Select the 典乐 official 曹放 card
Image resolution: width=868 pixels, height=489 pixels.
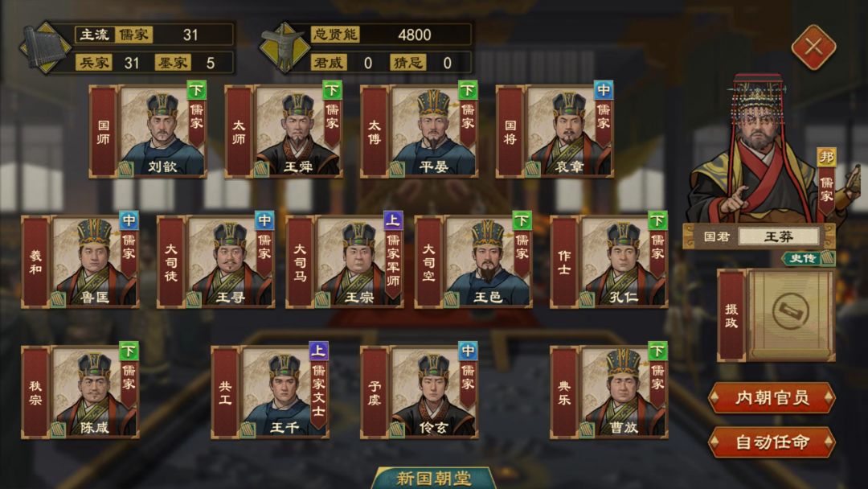[x=609, y=392]
